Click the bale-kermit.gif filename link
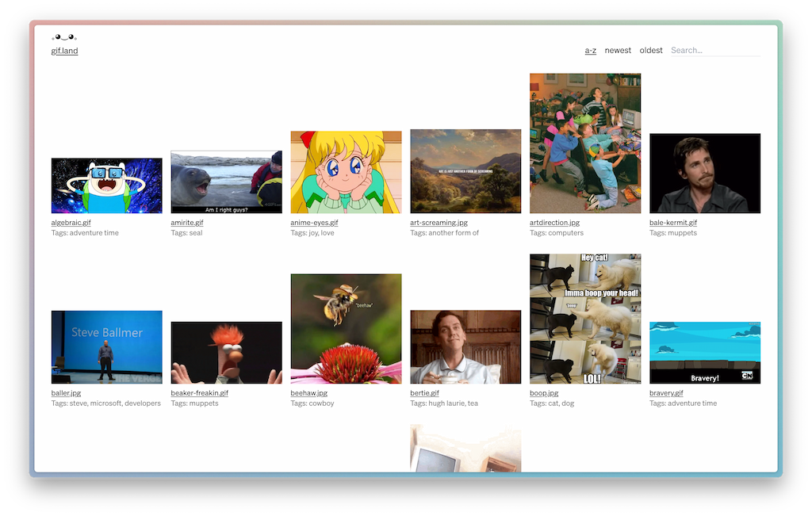 coord(673,223)
